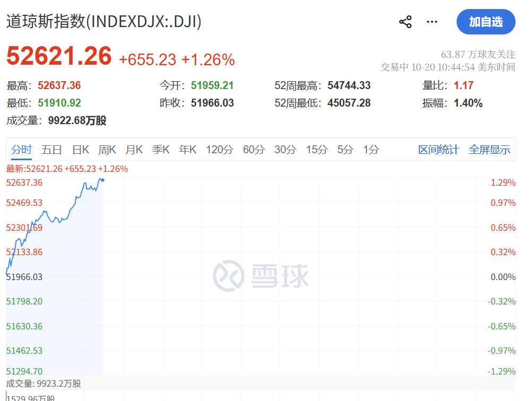This screenshot has height=401, width=532.
Task: Select the 分时 chart tab
Action: pyautogui.click(x=21, y=150)
